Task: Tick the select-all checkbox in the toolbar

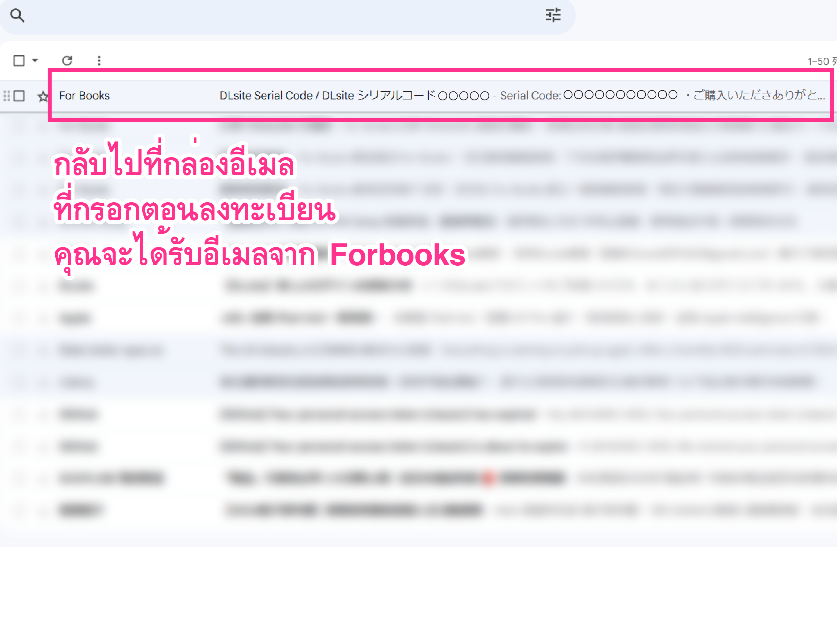Action: (x=19, y=61)
